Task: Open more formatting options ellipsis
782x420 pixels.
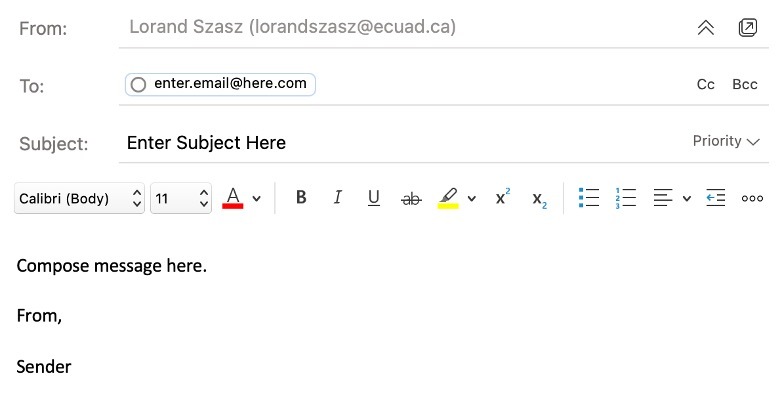Action: [752, 199]
